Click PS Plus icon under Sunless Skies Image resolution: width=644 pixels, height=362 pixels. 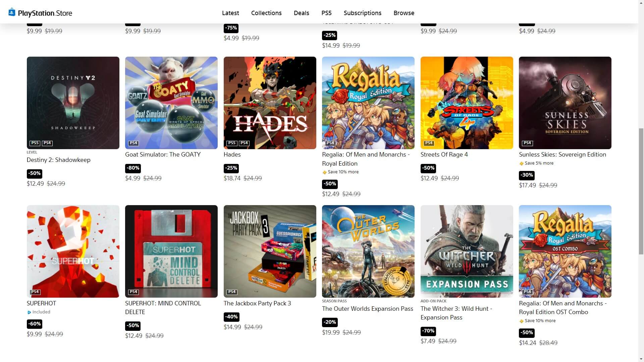point(521,164)
